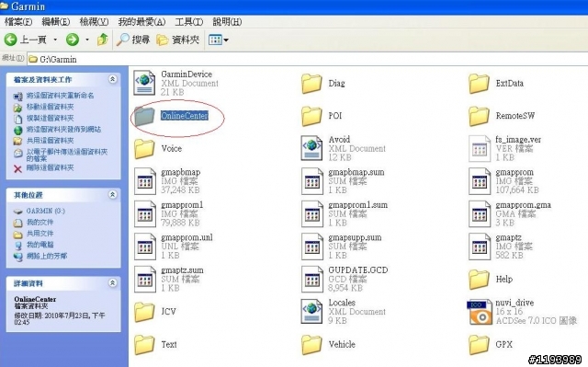Open GARMIN (G:) drive link
This screenshot has height=367, width=588.
[45, 211]
